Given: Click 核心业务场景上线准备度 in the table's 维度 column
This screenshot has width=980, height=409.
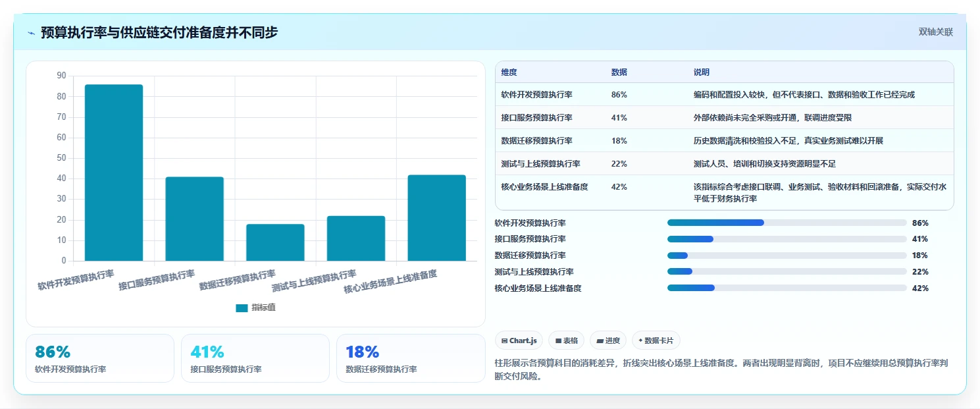Looking at the screenshot, I should coord(544,187).
